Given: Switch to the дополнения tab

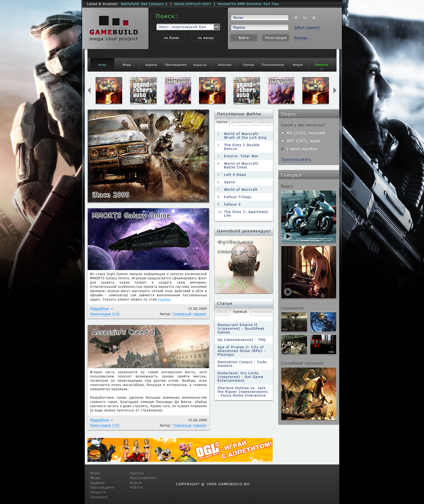Looking at the screenshot, I should (x=243, y=122).
